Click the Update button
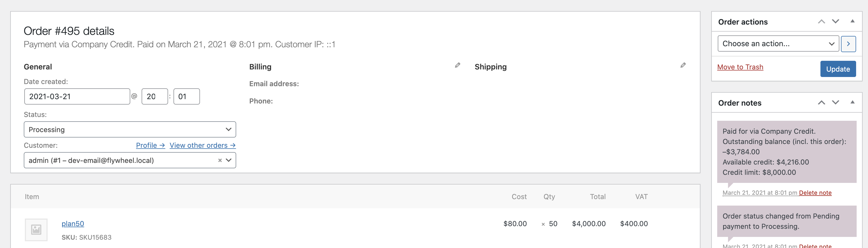 838,69
